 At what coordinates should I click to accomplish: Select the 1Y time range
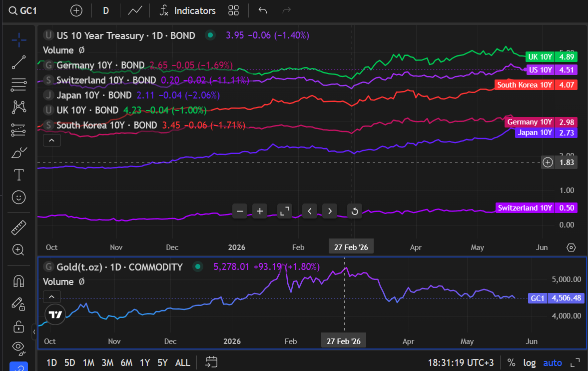pyautogui.click(x=145, y=362)
